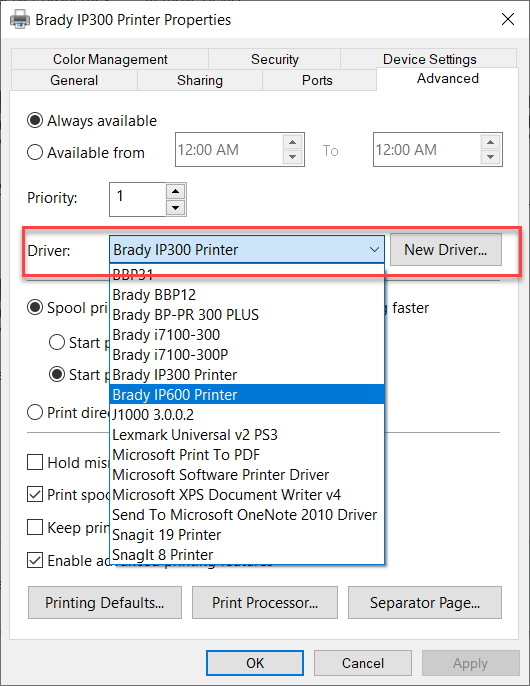Click the printer icon in the title bar

click(20, 20)
